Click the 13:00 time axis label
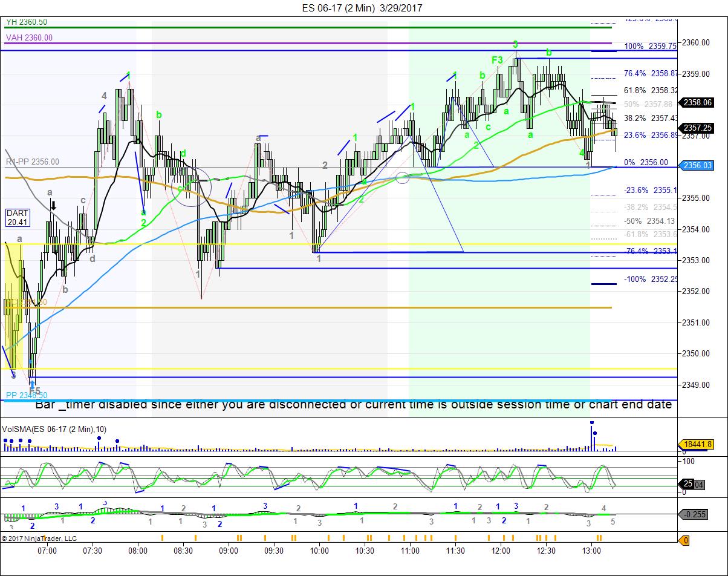 [x=591, y=550]
